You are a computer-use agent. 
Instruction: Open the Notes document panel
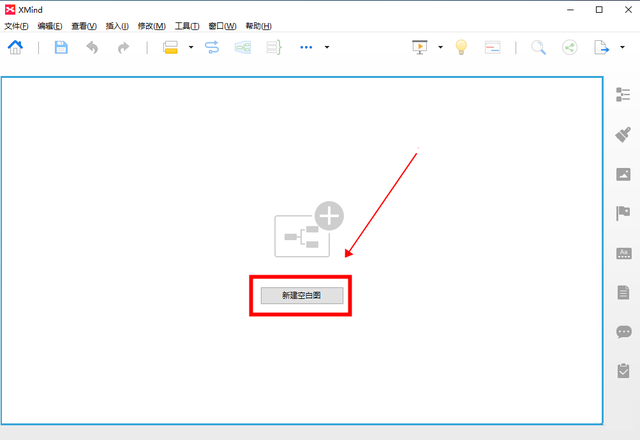click(x=623, y=292)
